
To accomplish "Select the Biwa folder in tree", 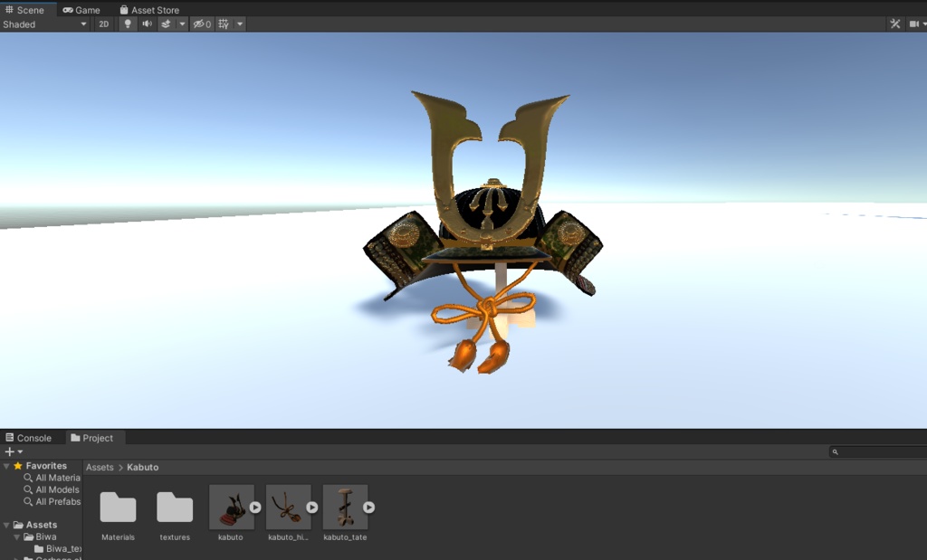I will click(40, 537).
